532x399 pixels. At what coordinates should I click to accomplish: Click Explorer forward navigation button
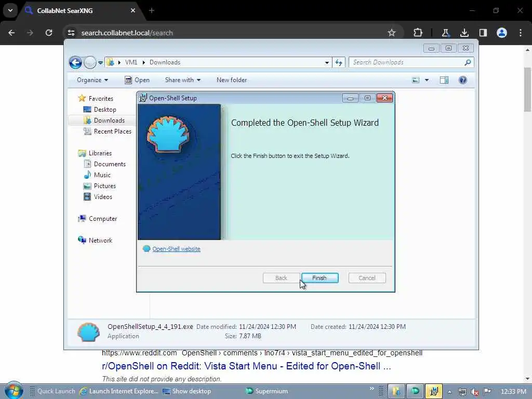89,62
